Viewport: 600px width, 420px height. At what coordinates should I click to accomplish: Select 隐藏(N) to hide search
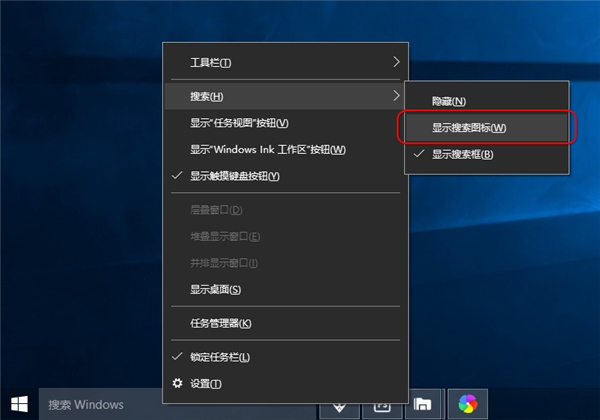point(449,101)
